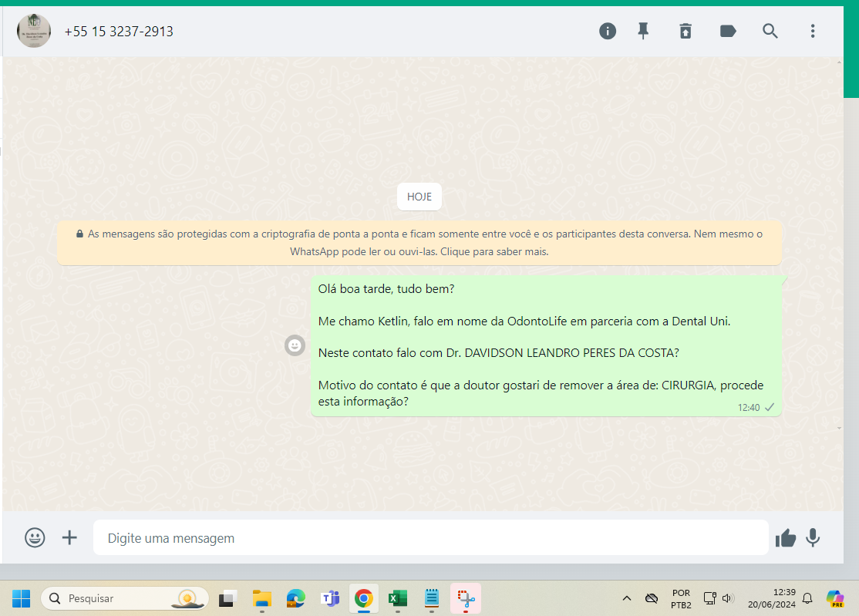Click the message delivery check mark
The height and width of the screenshot is (616, 859).
pyautogui.click(x=769, y=407)
